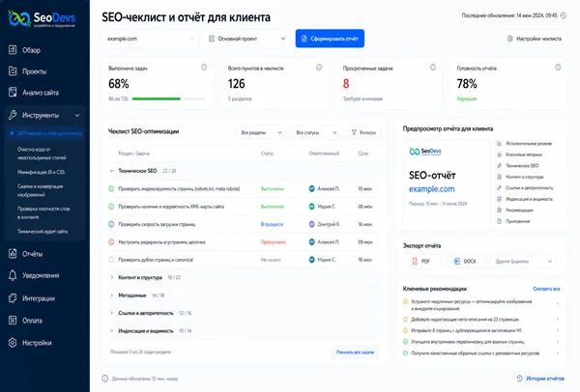Toggle status circle for редиректы task
580x392 pixels.
point(111,242)
